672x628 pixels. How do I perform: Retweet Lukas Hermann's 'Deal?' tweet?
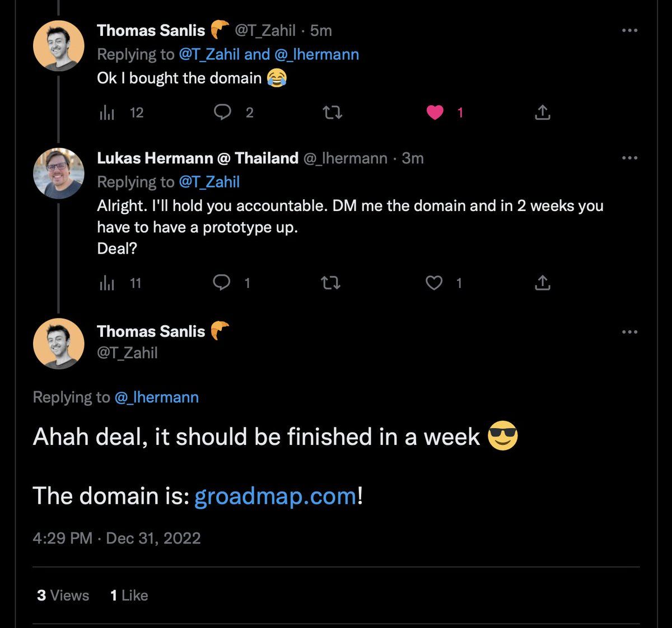pyautogui.click(x=331, y=283)
